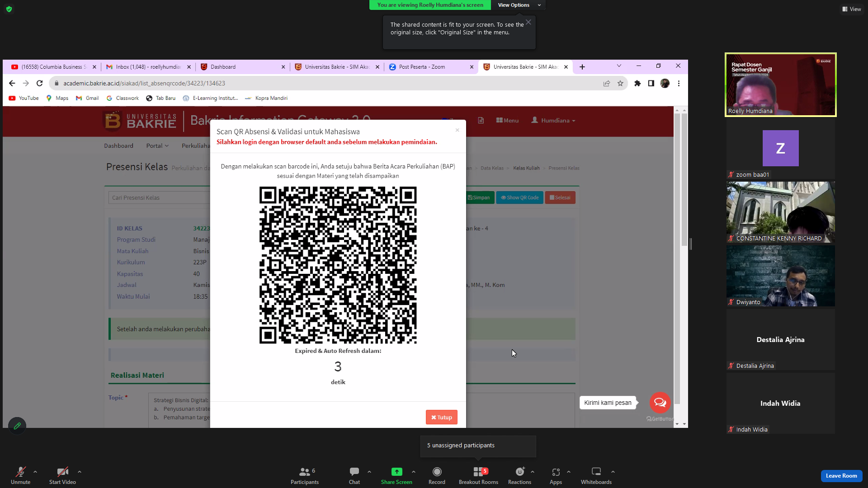Screen dimensions: 868x488
Task: Share this page via the address bar icon
Action: point(607,83)
